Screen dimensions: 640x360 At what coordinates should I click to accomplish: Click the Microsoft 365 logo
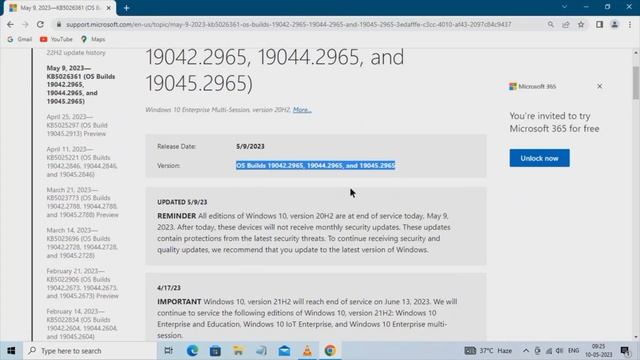point(532,87)
